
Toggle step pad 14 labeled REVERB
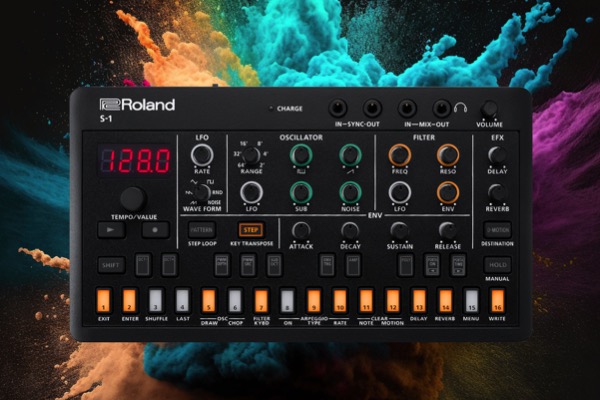tap(445, 300)
